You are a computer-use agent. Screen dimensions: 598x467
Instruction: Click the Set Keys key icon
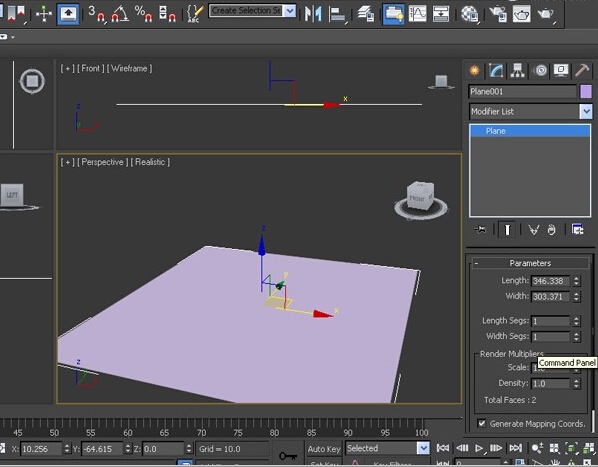click(288, 456)
